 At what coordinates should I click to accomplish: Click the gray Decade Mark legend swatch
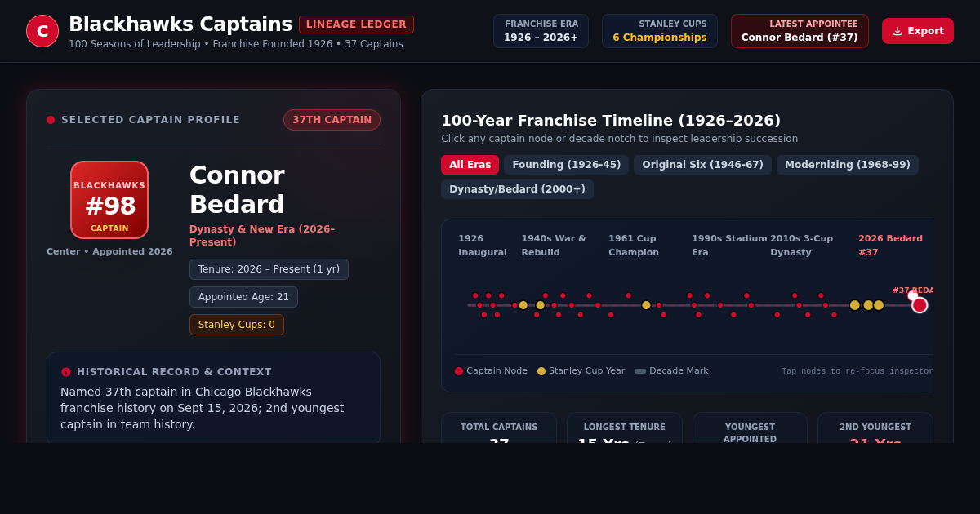(640, 371)
